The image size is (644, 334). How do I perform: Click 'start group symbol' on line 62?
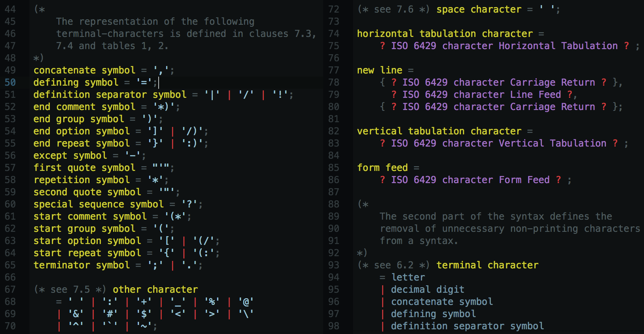84,228
